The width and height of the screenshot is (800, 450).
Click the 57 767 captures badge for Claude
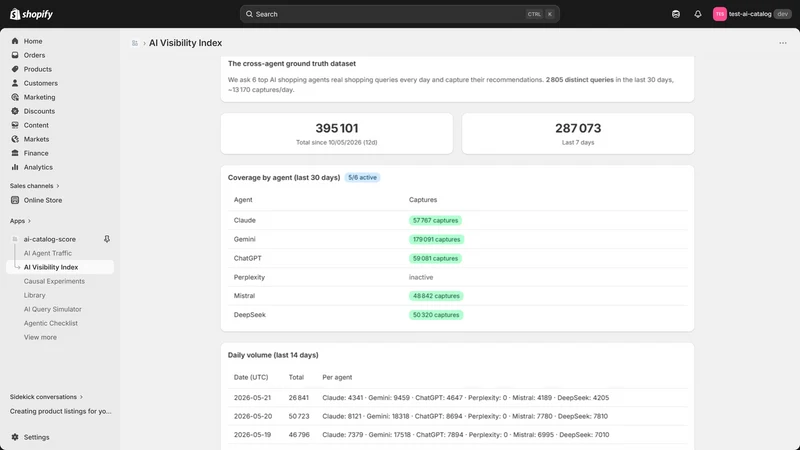[x=436, y=220]
